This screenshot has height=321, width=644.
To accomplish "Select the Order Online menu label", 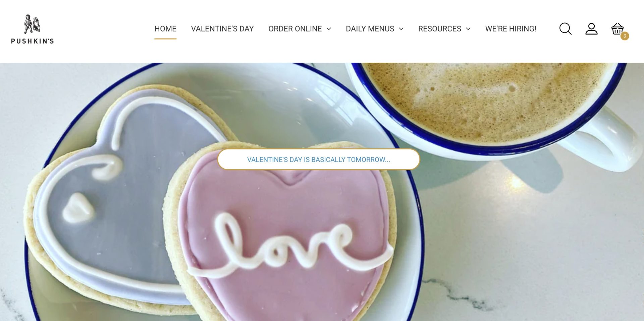I will pos(295,29).
